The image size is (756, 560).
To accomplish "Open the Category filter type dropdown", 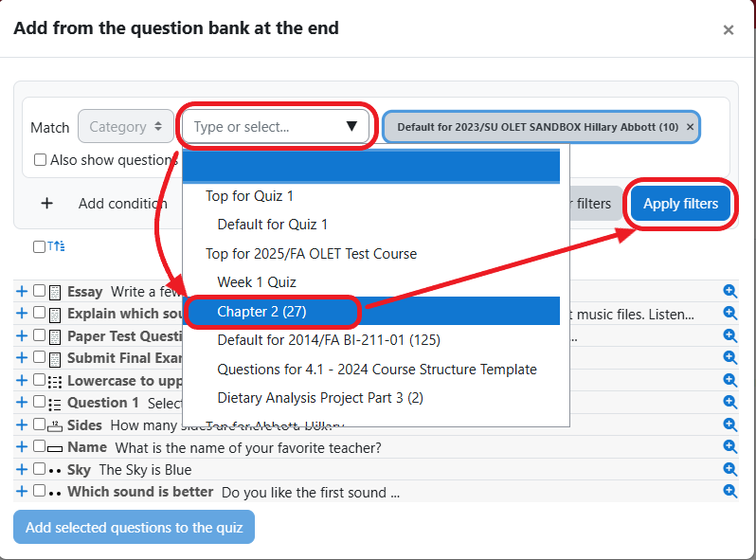I will point(126,127).
